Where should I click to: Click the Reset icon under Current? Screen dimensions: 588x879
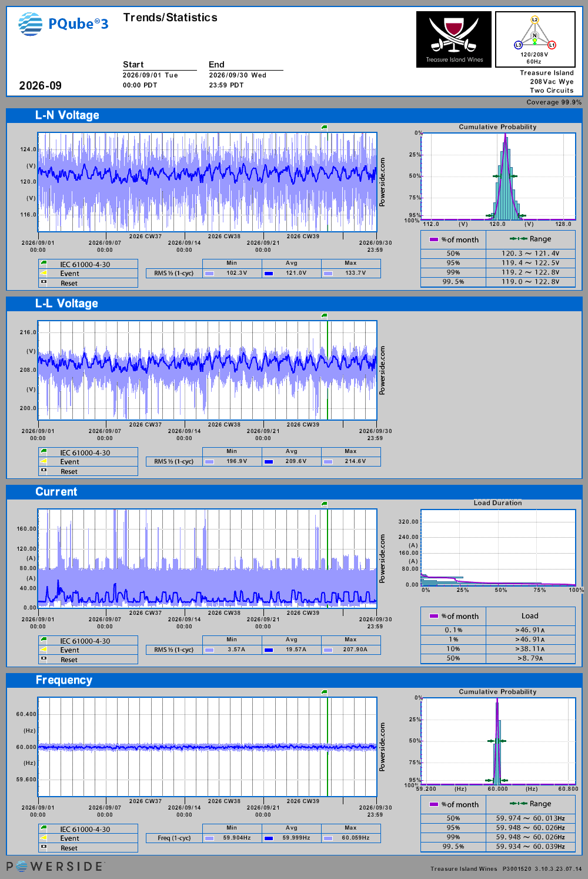point(44,659)
